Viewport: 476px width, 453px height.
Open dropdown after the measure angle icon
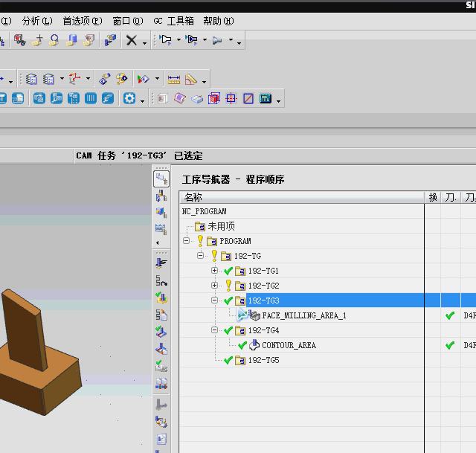click(204, 82)
